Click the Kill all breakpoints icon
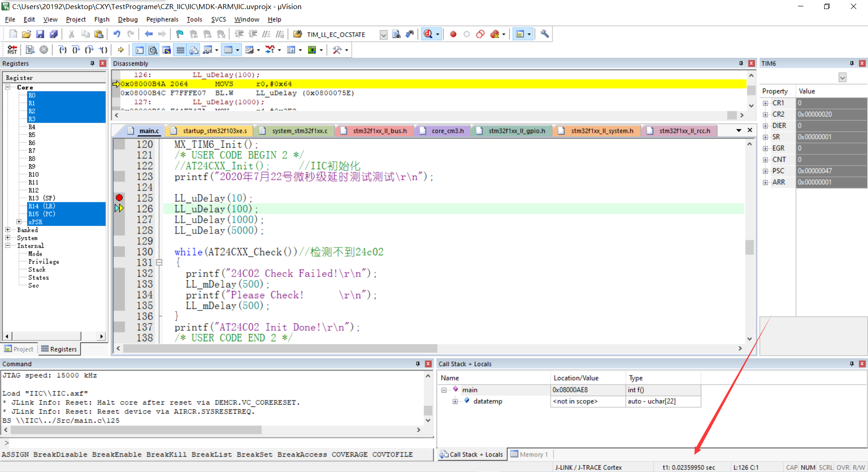This screenshot has width=868, height=472. click(x=495, y=34)
